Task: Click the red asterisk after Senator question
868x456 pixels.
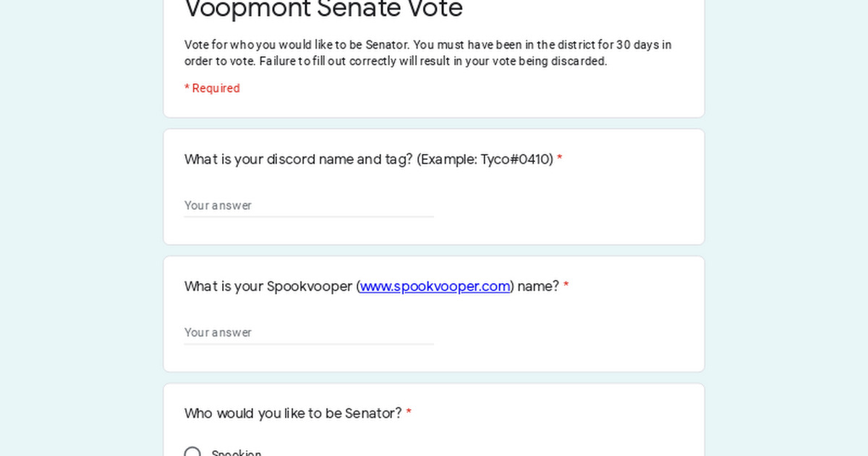Action: point(409,413)
